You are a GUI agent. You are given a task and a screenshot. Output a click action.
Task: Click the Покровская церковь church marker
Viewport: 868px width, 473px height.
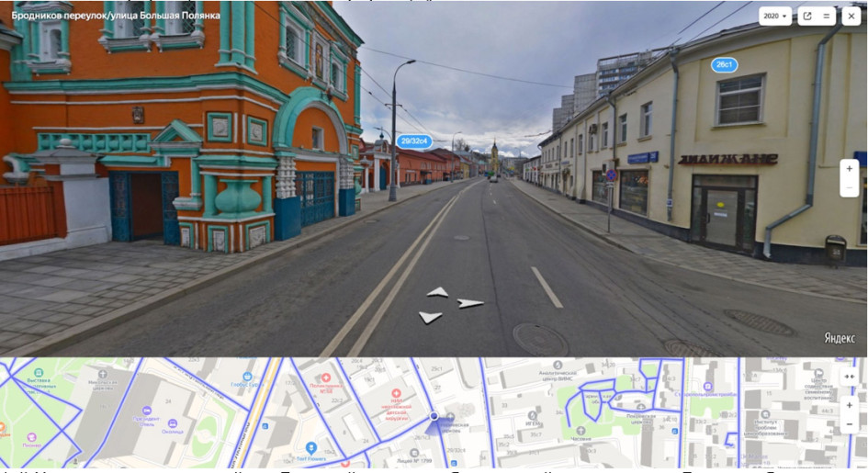[640, 408]
